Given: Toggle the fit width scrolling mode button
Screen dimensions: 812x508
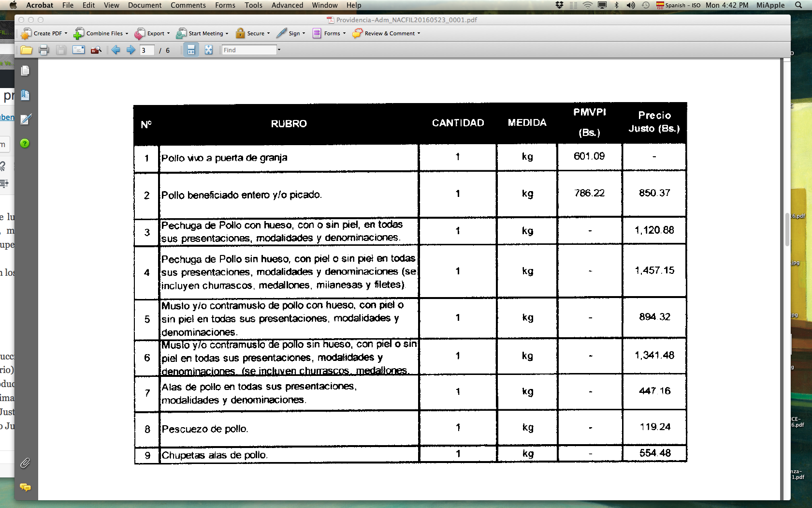Looking at the screenshot, I should (191, 50).
